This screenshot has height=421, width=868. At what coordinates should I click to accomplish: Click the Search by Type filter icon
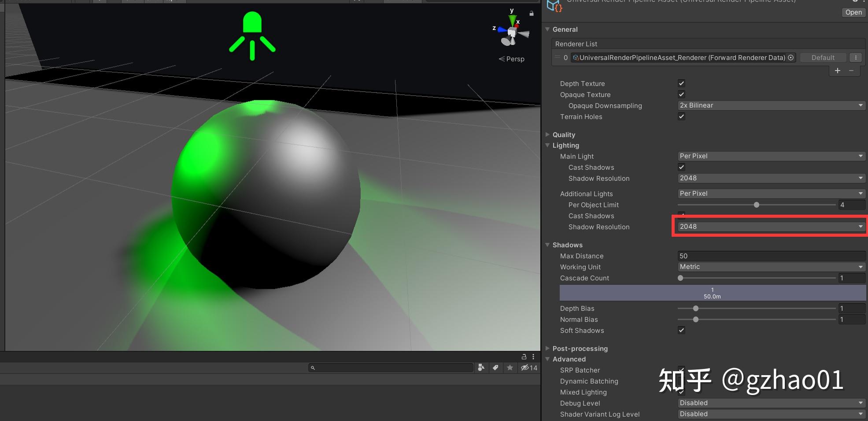click(481, 368)
